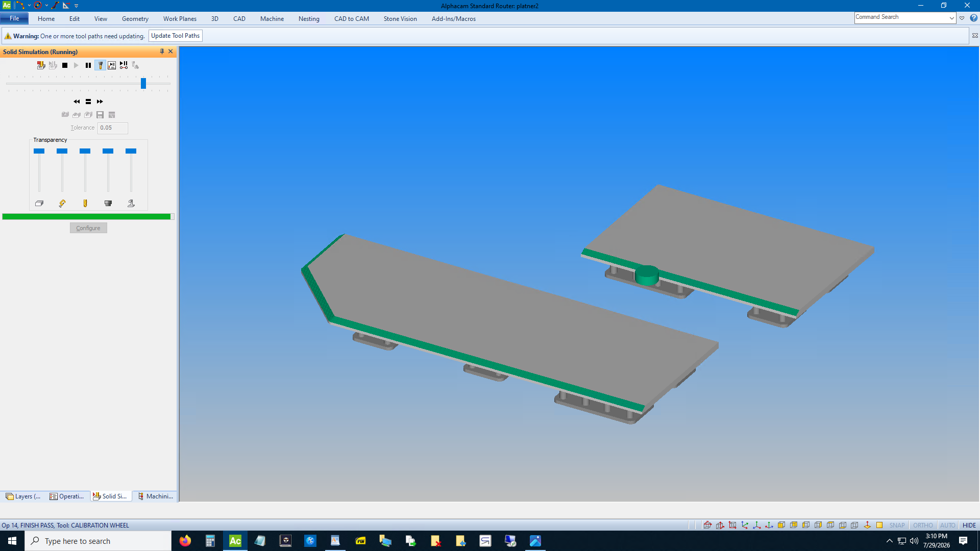Image resolution: width=980 pixels, height=551 pixels.
Task: Pause the solid simulation
Action: coord(88,65)
